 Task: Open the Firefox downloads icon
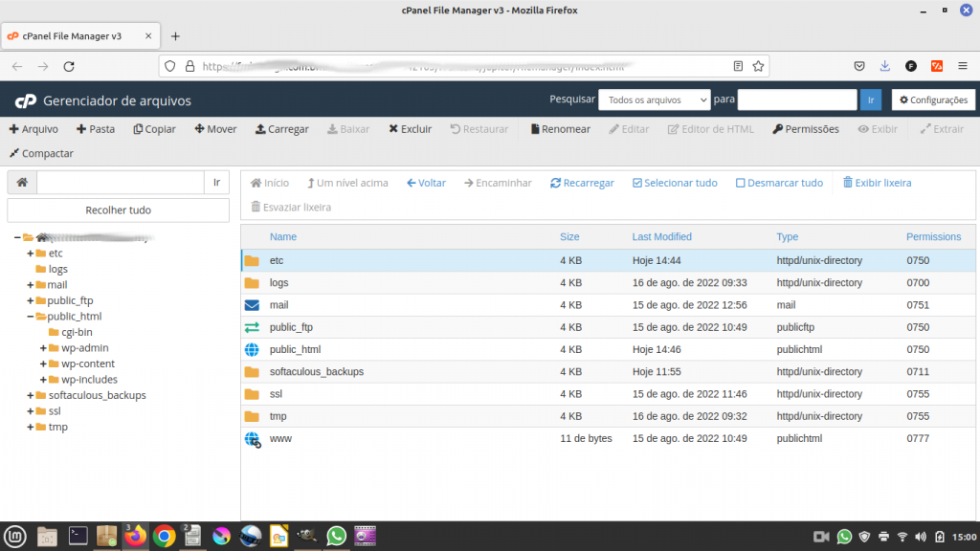[885, 66]
